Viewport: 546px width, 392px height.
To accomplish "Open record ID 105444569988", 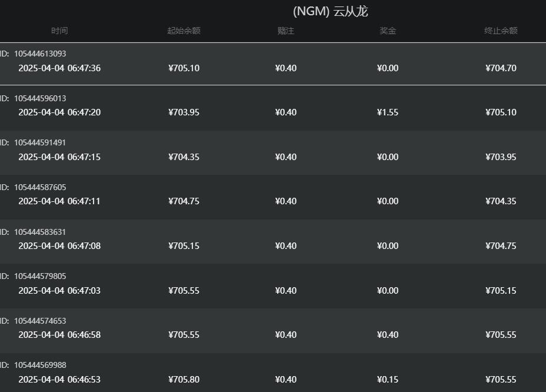I will 40,365.
